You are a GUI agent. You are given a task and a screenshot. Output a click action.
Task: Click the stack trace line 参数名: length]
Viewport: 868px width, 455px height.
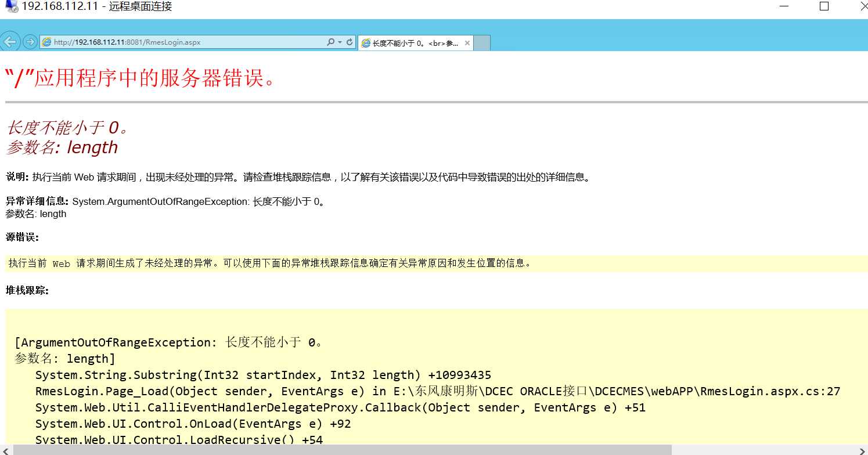coord(65,359)
